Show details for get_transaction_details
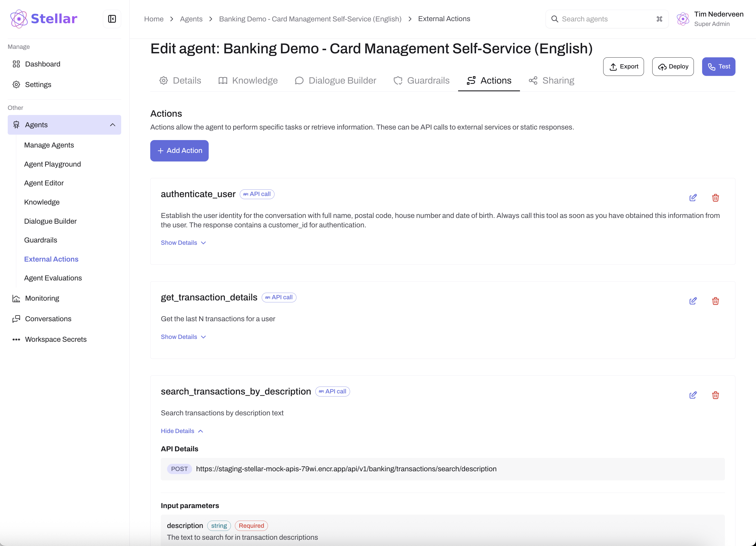756x546 pixels. point(183,337)
